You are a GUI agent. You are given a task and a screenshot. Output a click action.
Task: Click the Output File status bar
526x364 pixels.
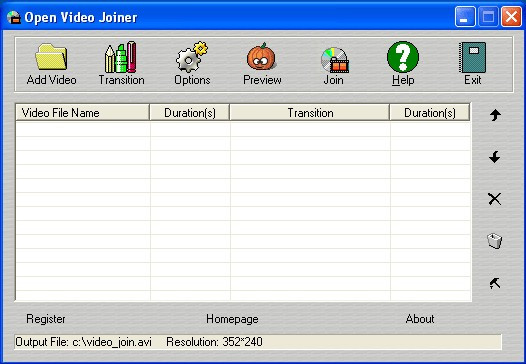click(x=258, y=342)
